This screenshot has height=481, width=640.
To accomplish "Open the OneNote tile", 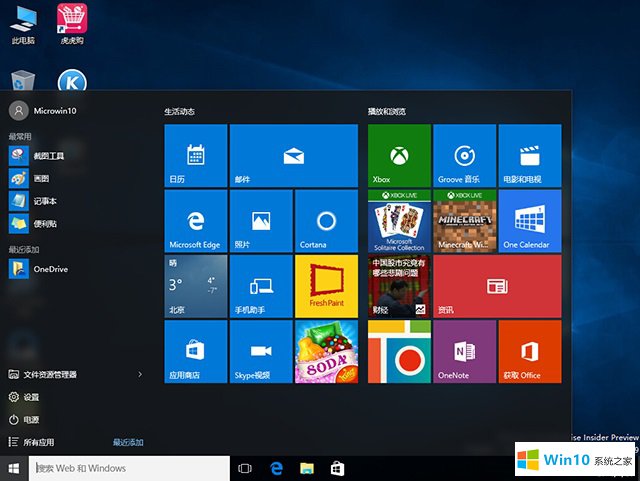I will pos(464,352).
